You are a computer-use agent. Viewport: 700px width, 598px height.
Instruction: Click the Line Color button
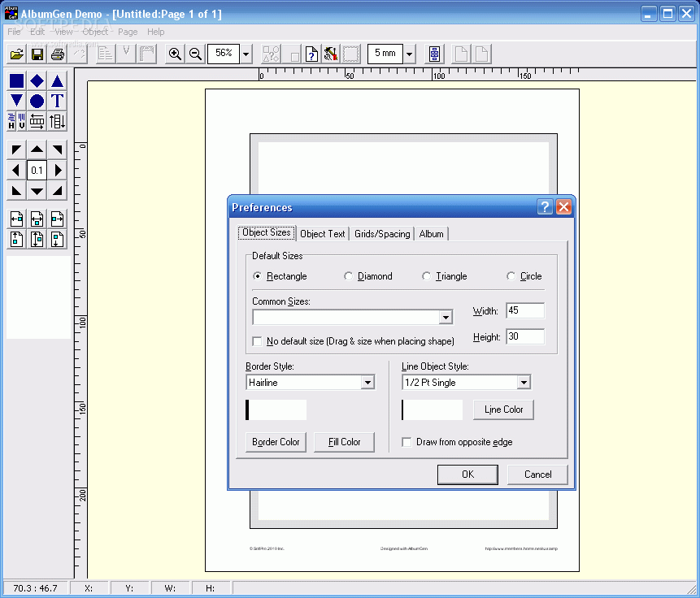point(503,409)
